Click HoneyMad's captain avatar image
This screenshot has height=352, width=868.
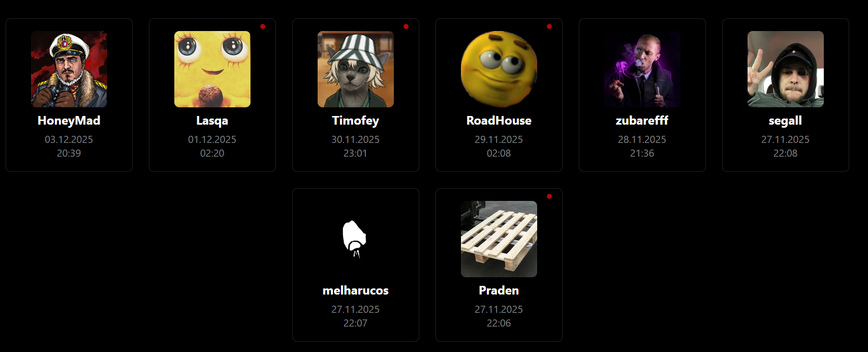[69, 69]
